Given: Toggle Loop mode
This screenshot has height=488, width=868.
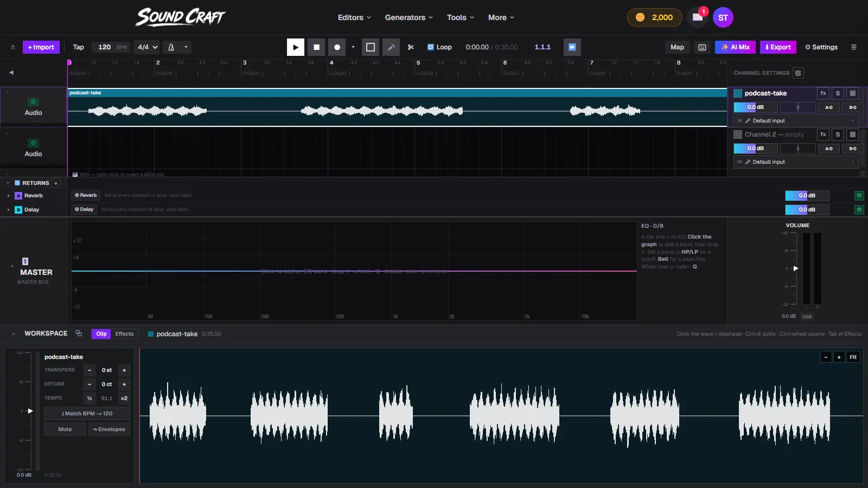Looking at the screenshot, I should point(439,47).
